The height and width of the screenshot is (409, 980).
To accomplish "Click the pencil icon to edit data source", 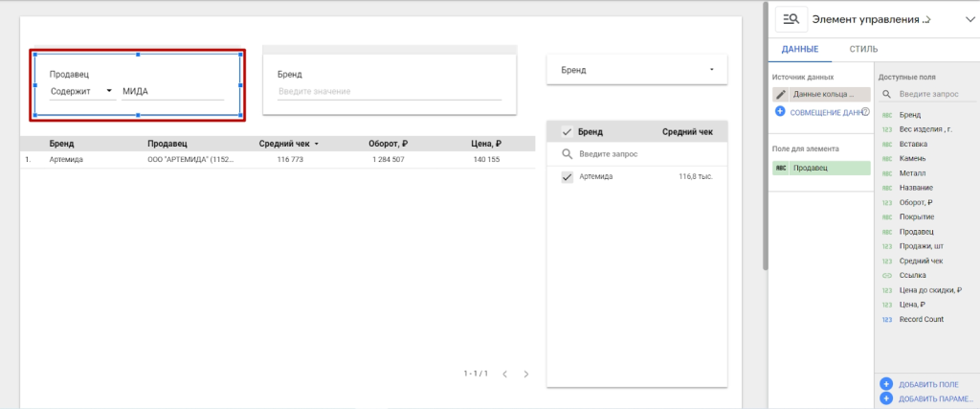I will pyautogui.click(x=781, y=95).
